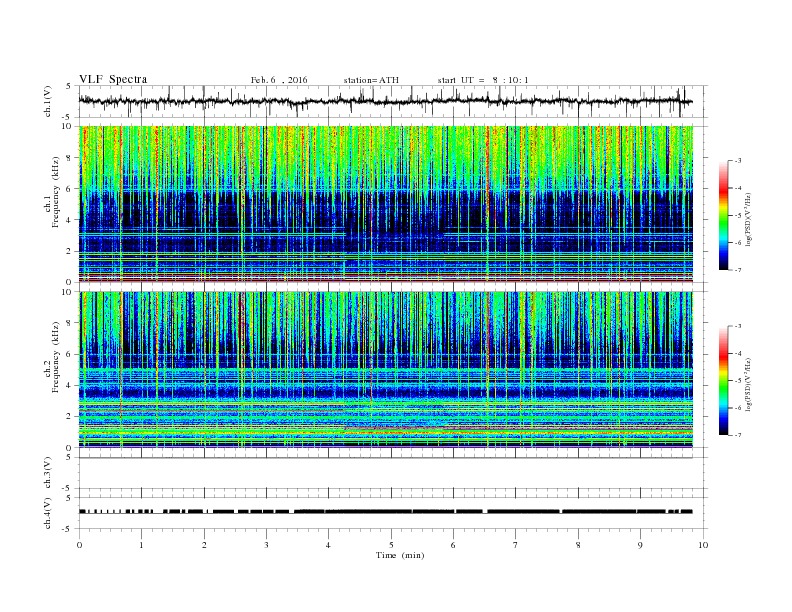This screenshot has height=612, width=792.
Task: Click the "2" tick on the time axis
Action: click(204, 545)
